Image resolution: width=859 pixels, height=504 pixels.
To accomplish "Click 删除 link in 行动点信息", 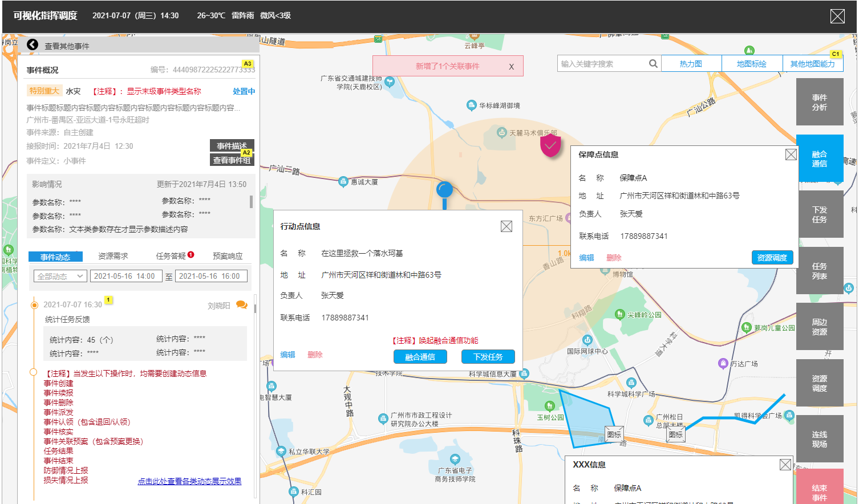I will click(315, 355).
